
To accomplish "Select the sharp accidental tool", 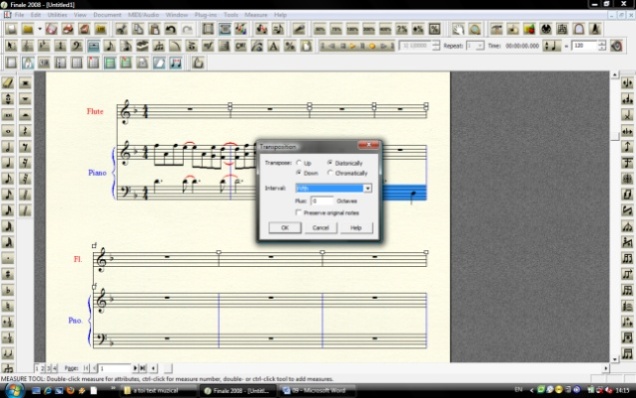I will click(x=8, y=274).
